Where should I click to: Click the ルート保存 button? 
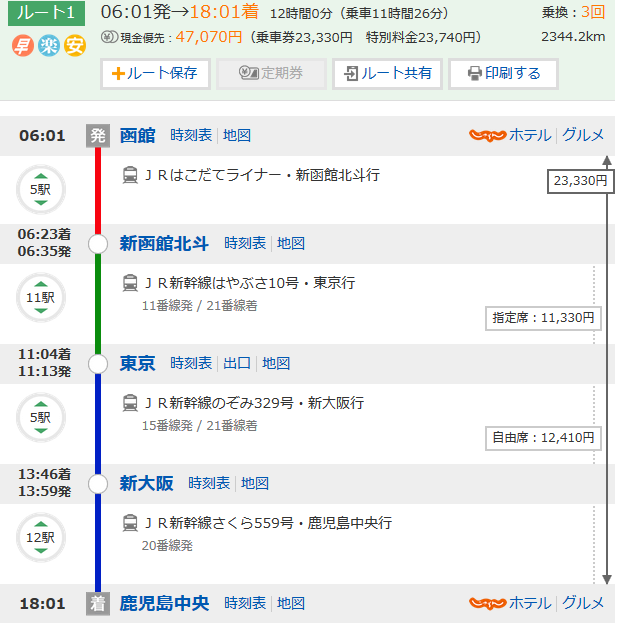[x=155, y=74]
